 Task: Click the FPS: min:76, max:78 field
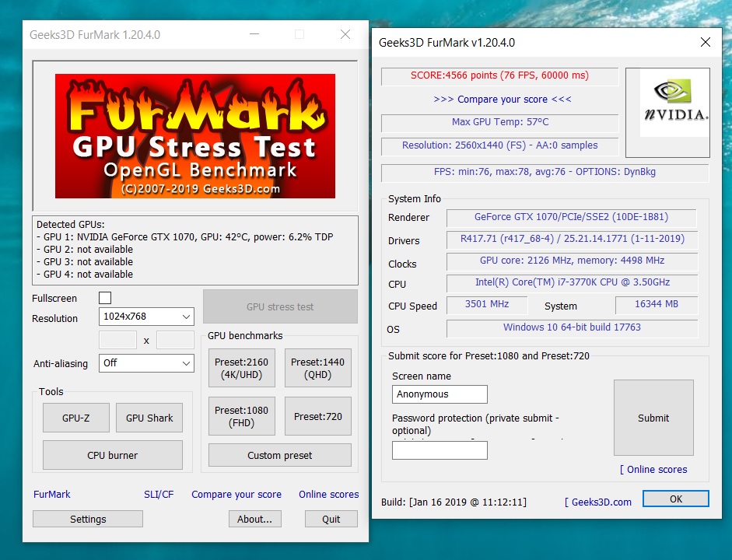(x=545, y=172)
